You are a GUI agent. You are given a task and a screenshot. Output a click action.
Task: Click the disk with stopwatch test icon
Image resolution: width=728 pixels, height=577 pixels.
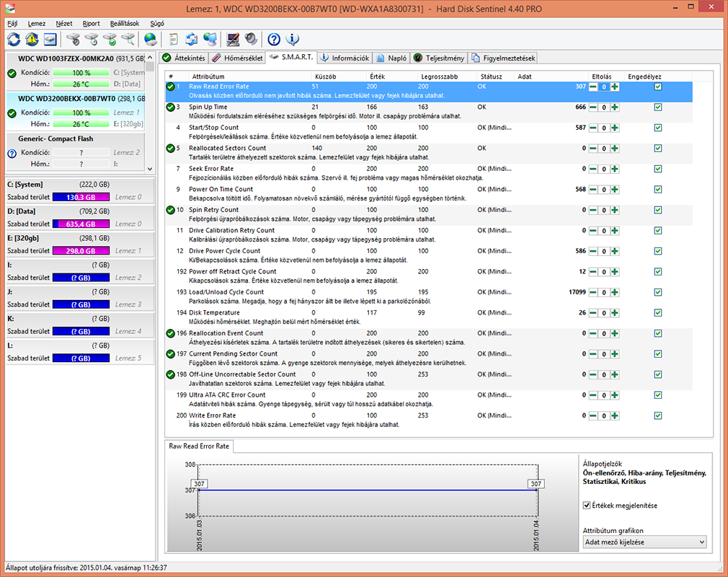point(73,40)
